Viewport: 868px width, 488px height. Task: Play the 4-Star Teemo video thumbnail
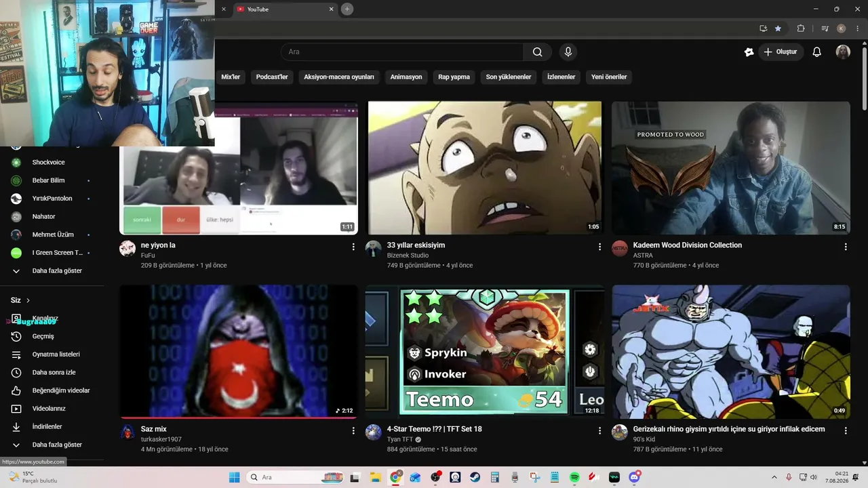click(x=484, y=351)
